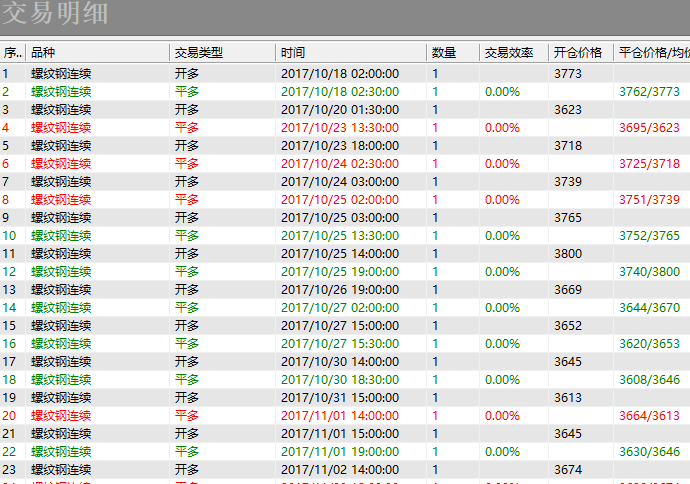Click close price 3664/3613
Viewport: 690px width, 484px height.
point(650,416)
